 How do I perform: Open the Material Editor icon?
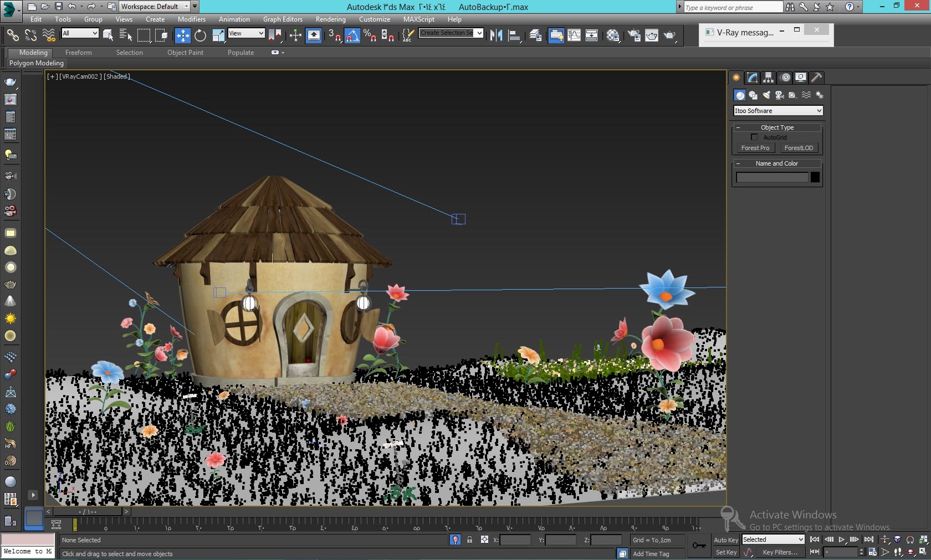point(613,35)
